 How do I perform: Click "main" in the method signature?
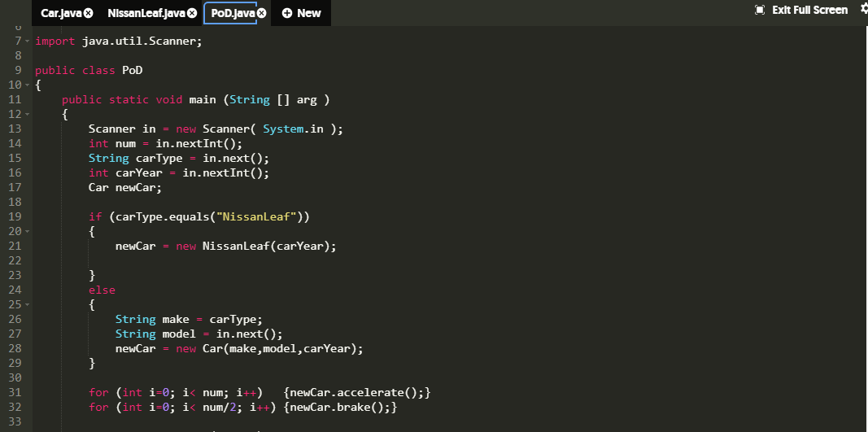click(203, 100)
